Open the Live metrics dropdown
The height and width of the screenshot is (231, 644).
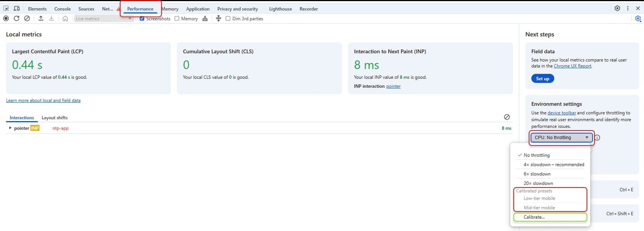tap(104, 18)
